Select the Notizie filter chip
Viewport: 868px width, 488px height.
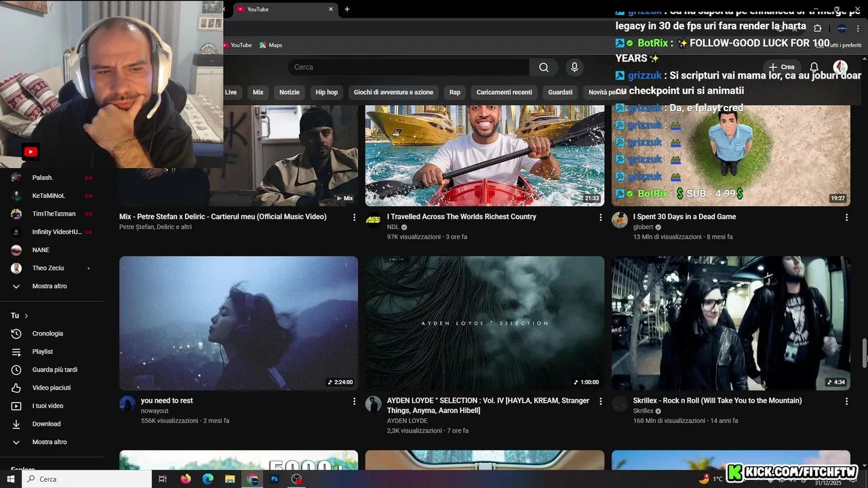click(x=290, y=92)
